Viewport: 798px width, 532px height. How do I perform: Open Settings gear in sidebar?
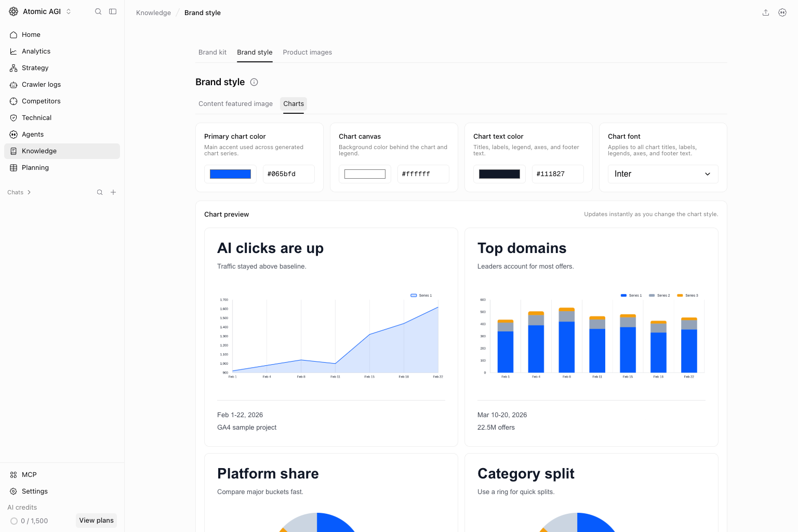tap(14, 491)
